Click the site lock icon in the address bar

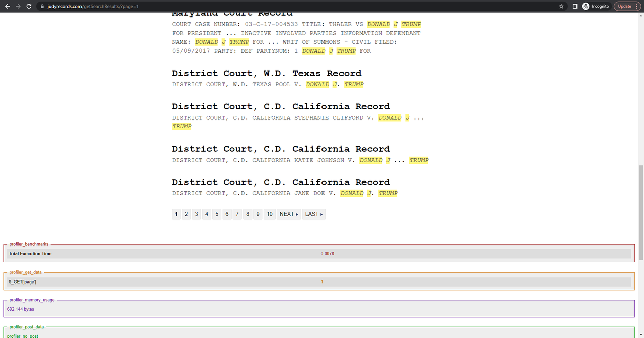click(42, 6)
